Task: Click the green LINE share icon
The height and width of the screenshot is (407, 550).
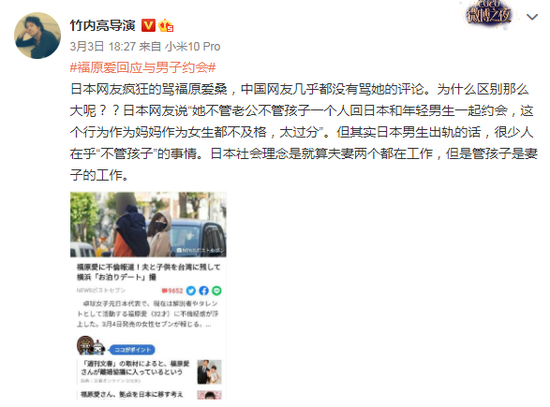Action: point(217,291)
